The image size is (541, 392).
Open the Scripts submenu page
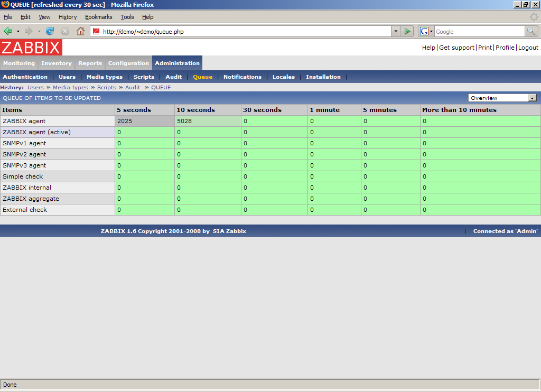(x=144, y=77)
